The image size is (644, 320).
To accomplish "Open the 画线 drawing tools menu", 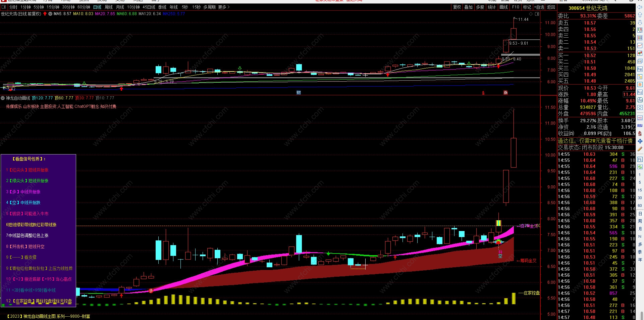I will pos(504,7).
